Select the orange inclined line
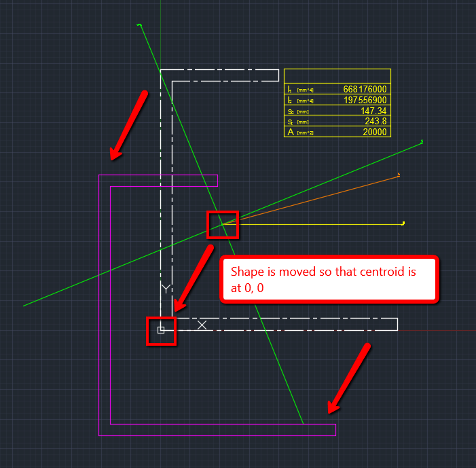This screenshot has width=476, height=468. 310,201
